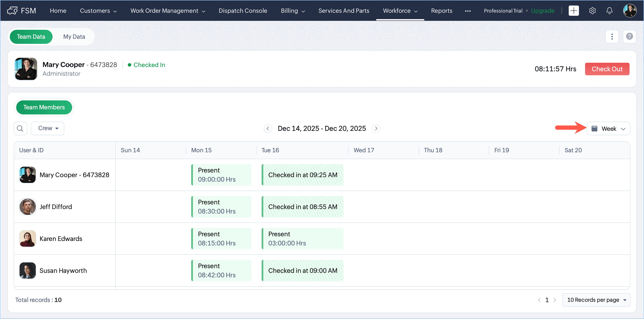Open the Dispatch Console menu item
The width and height of the screenshot is (644, 319).
243,11
